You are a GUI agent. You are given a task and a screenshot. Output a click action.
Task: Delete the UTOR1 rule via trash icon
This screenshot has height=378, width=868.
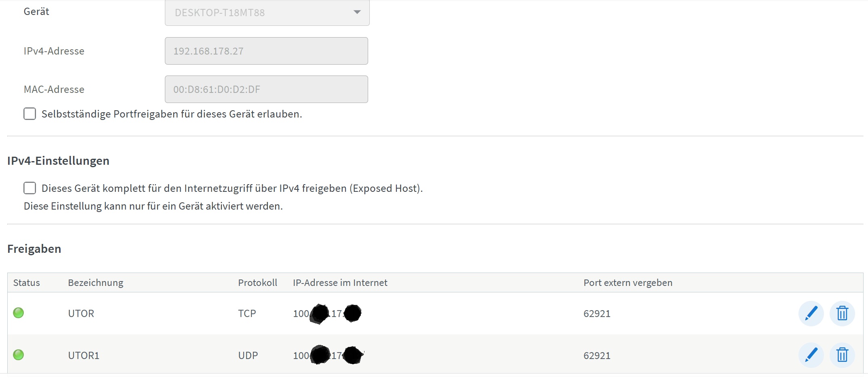pyautogui.click(x=842, y=355)
